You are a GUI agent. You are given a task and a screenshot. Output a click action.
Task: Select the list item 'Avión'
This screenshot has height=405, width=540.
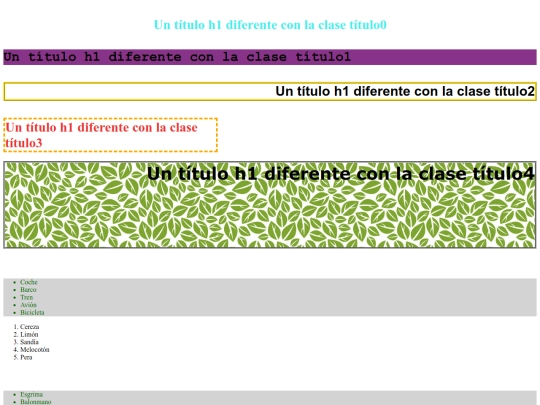(x=28, y=305)
